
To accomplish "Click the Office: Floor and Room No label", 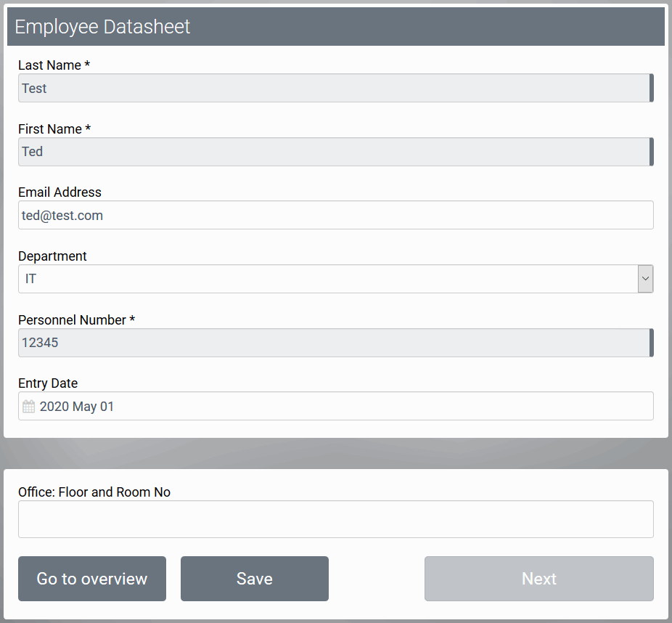I will [x=94, y=492].
